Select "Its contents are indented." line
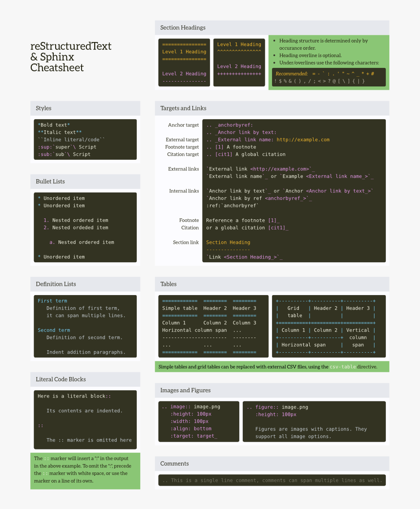Image resolution: width=420 pixels, height=509 pixels. (x=84, y=411)
